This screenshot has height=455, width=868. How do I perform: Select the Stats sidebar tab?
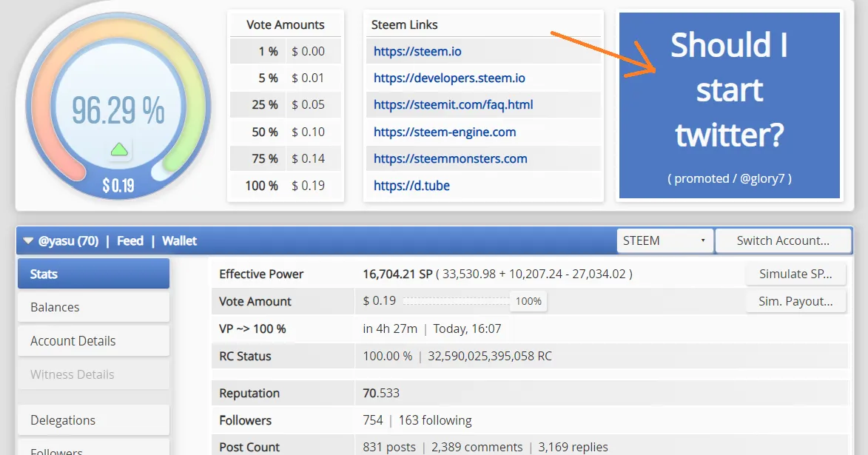[x=93, y=274]
